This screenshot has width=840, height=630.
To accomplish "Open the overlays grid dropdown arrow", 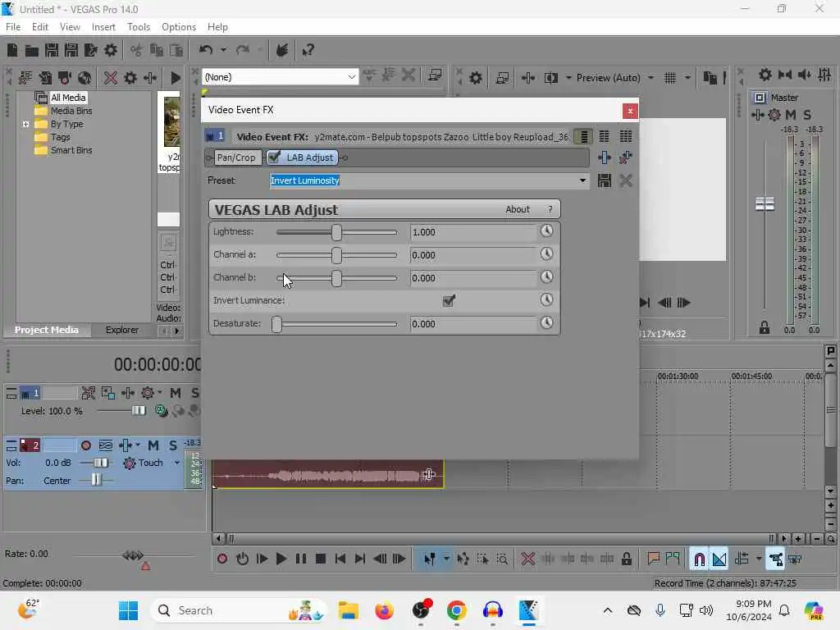I will pos(687,78).
